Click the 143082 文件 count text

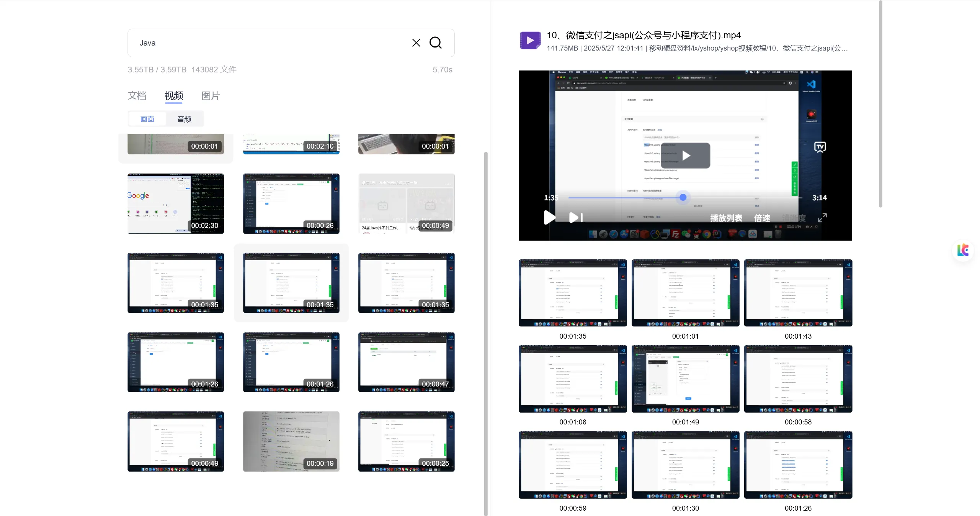(214, 70)
